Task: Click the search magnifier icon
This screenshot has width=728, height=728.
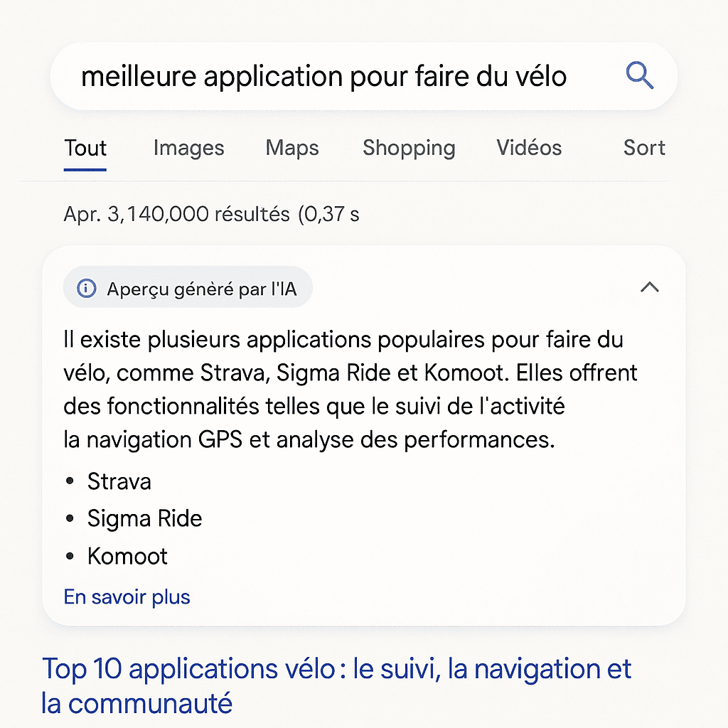Action: tap(638, 75)
